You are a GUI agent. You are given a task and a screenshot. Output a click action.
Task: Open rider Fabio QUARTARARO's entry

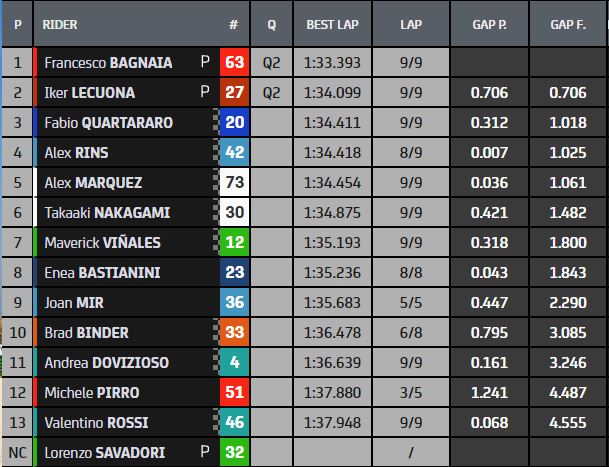click(108, 122)
